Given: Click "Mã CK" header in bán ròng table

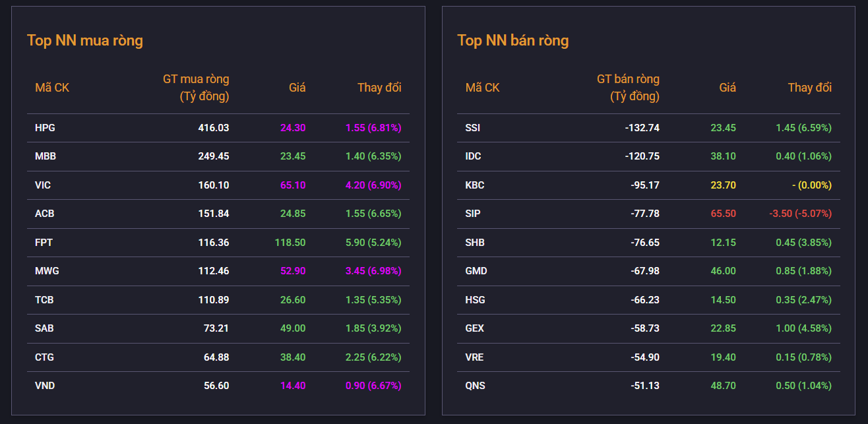Looking at the screenshot, I should click(482, 88).
